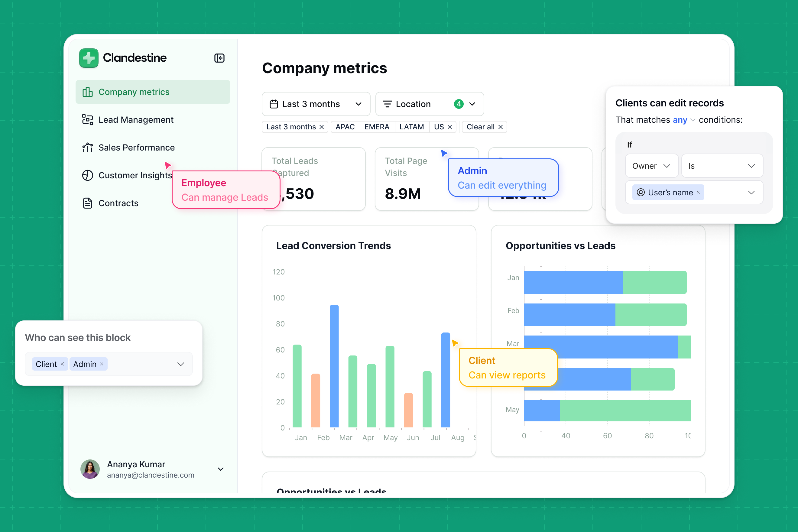Expand the Location filter dropdown
Viewport: 798px width, 532px height.
(429, 104)
